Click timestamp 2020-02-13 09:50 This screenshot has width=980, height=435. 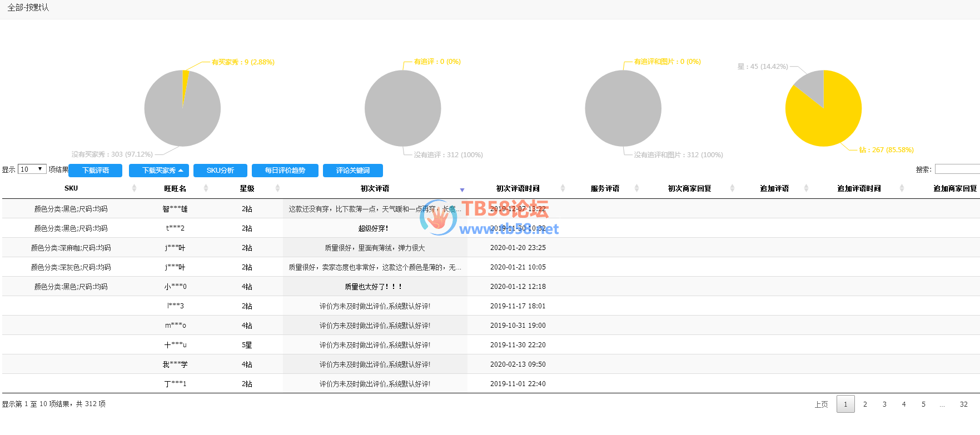(518, 364)
